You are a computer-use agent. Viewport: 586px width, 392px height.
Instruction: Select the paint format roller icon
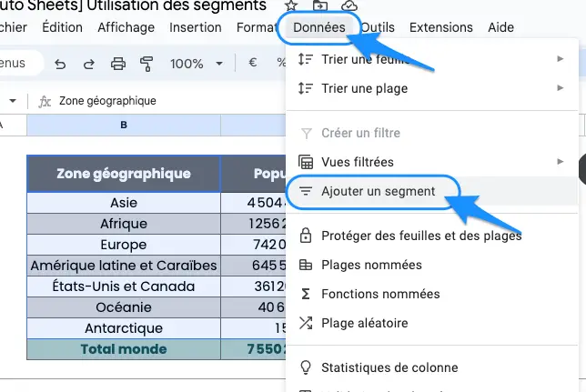[146, 64]
